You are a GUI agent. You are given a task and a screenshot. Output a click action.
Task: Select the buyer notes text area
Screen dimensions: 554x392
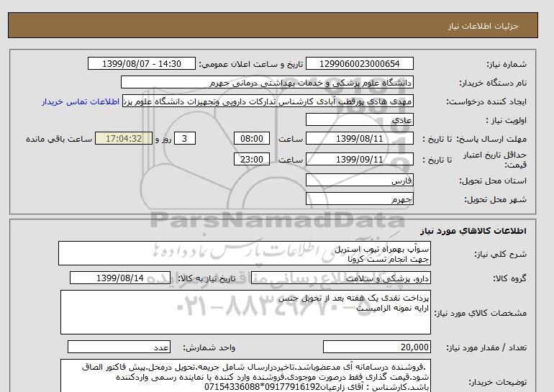pos(245,375)
